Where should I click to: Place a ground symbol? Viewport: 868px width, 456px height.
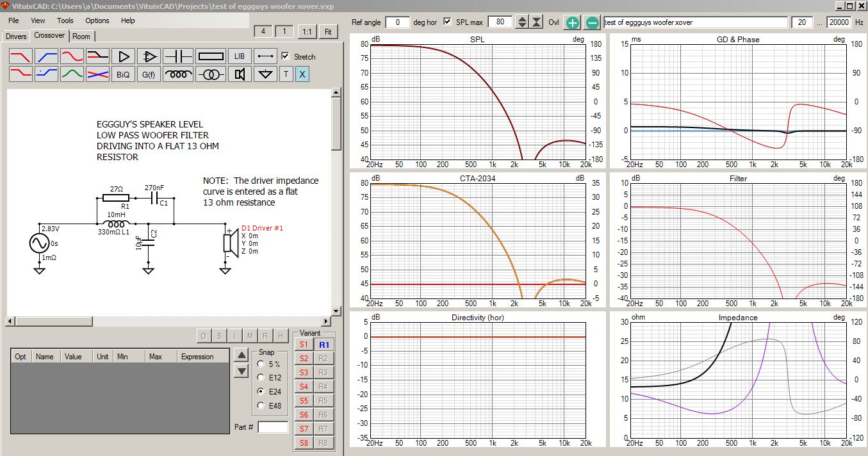(265, 74)
